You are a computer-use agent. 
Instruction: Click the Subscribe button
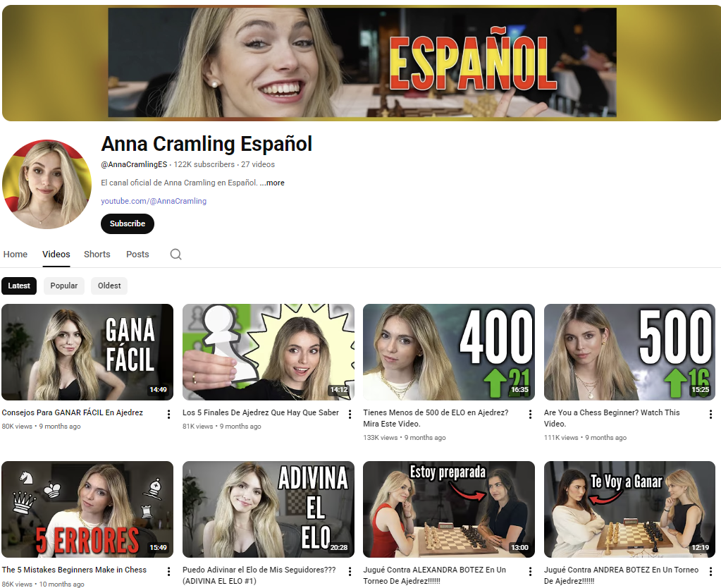(127, 223)
